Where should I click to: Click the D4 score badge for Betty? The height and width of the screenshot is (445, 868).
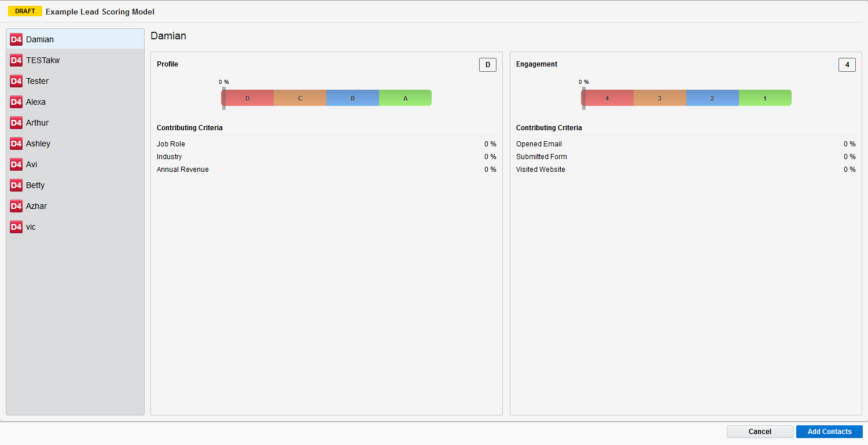[16, 185]
